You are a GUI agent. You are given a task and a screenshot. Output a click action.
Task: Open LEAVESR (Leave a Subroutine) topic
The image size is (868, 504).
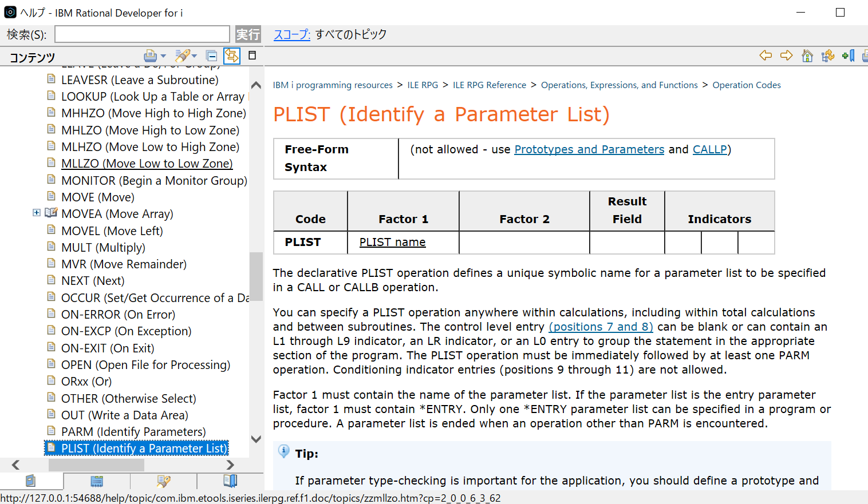(140, 80)
